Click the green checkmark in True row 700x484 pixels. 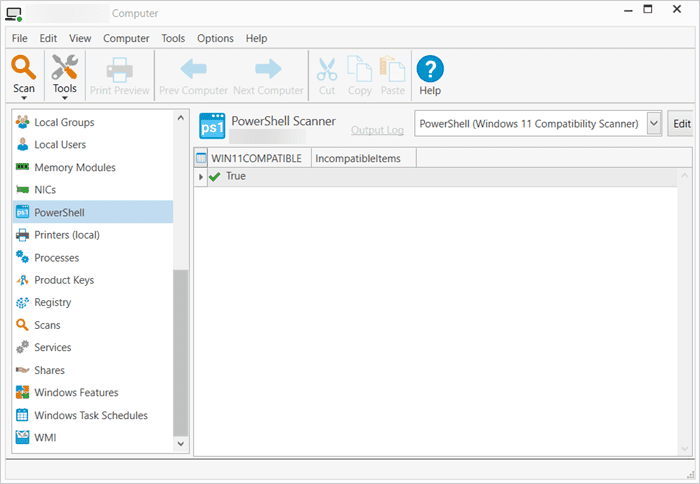coord(215,177)
